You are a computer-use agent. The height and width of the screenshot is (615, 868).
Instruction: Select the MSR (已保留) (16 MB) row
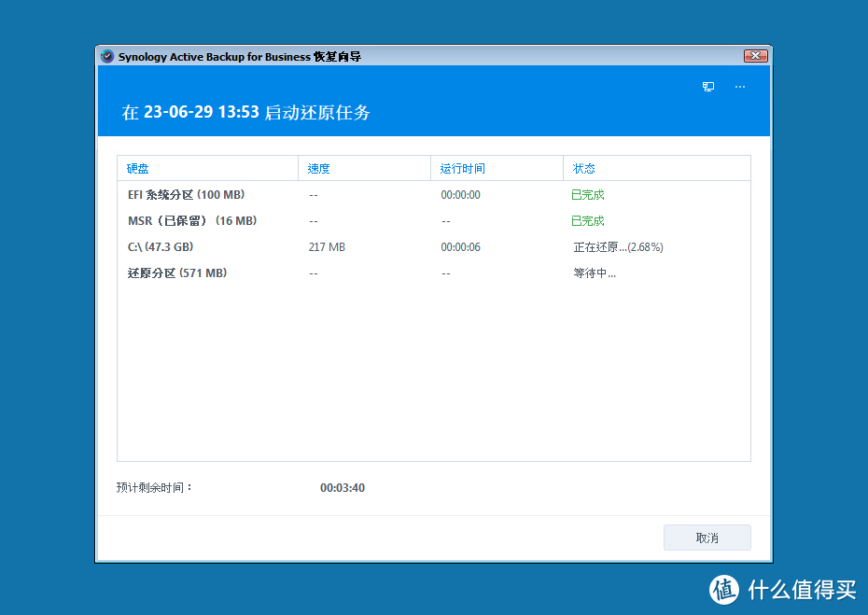[x=434, y=221]
